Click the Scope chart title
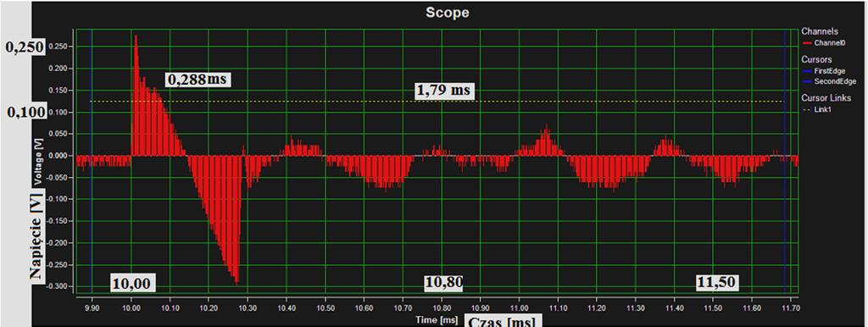 pos(447,12)
